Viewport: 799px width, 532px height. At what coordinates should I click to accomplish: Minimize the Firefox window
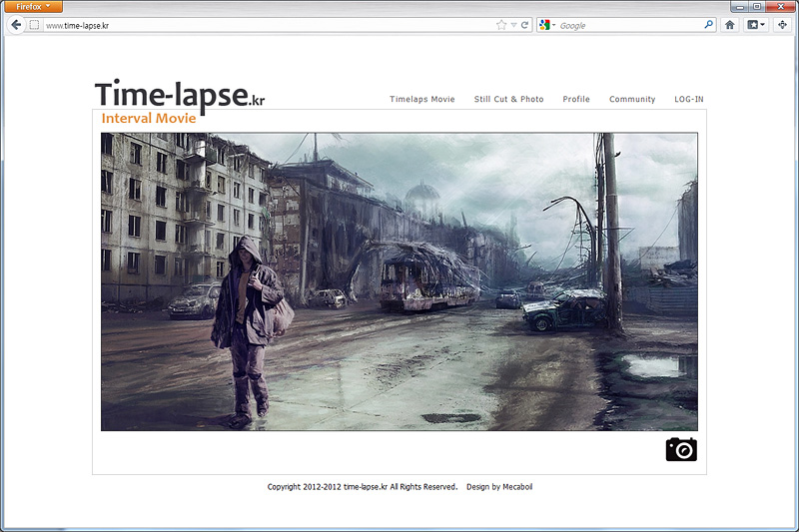point(739,7)
